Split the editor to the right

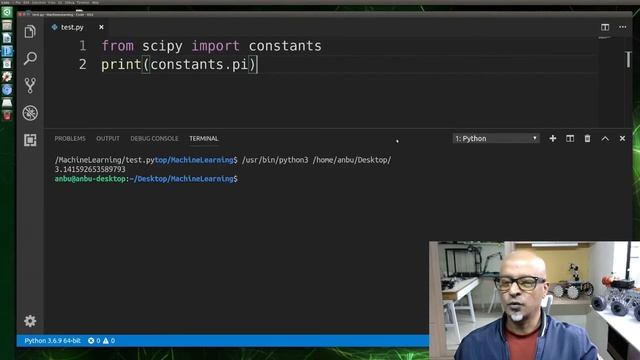click(x=605, y=27)
